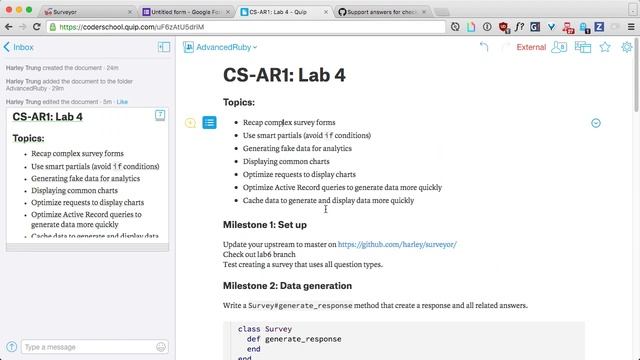The width and height of the screenshot is (640, 360).
Task: Star the CS-AR1 Lab 4 document
Action: pyautogui.click(x=605, y=47)
